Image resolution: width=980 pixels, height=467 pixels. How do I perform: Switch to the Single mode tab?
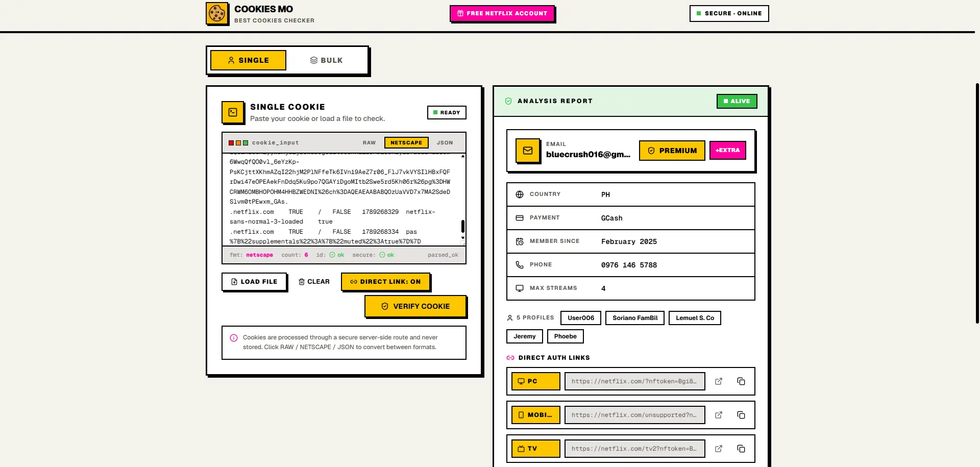point(248,60)
